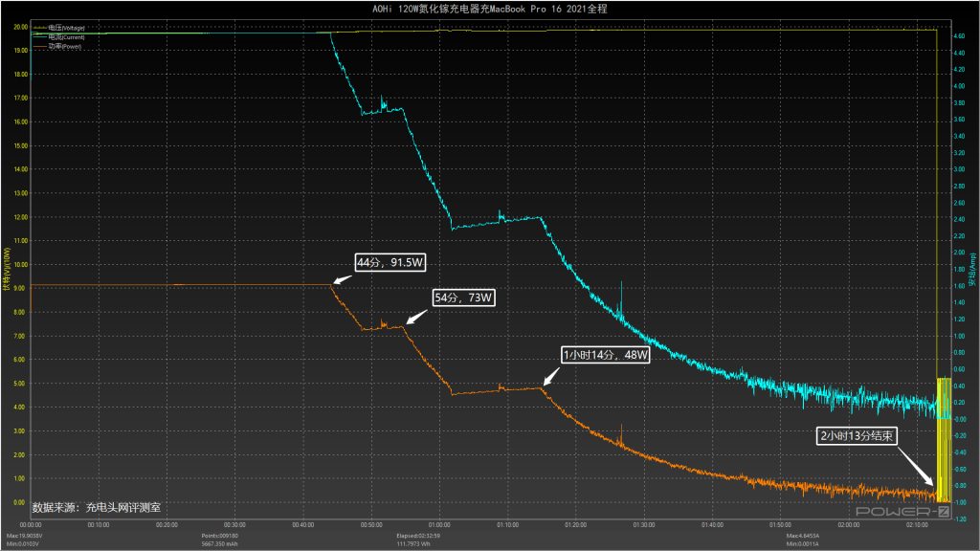The width and height of the screenshot is (980, 551).
Task: Toggle the Power legend entry
Action: (59, 46)
